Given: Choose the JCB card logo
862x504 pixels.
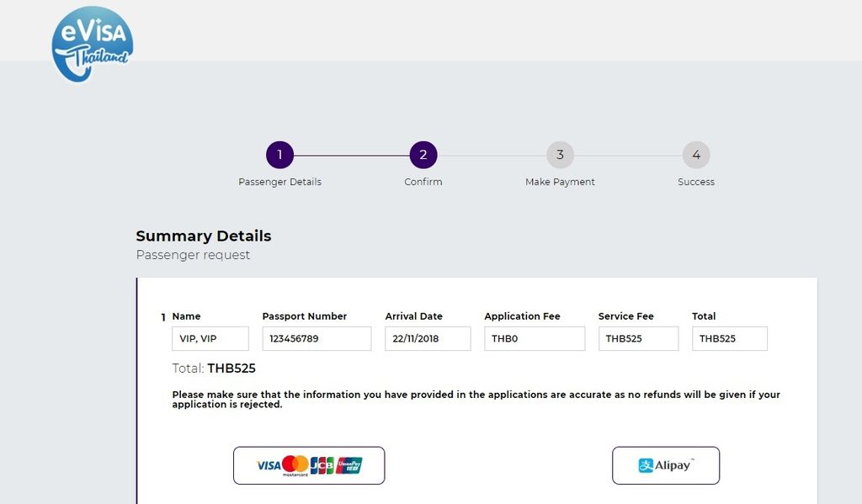Looking at the screenshot, I should pos(322,465).
